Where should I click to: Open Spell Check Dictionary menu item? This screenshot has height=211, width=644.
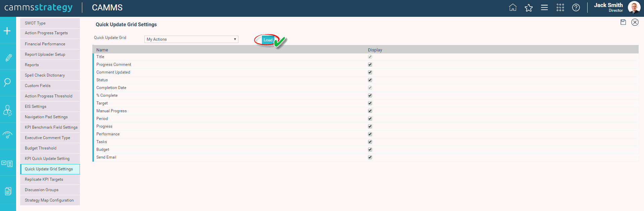(50, 75)
